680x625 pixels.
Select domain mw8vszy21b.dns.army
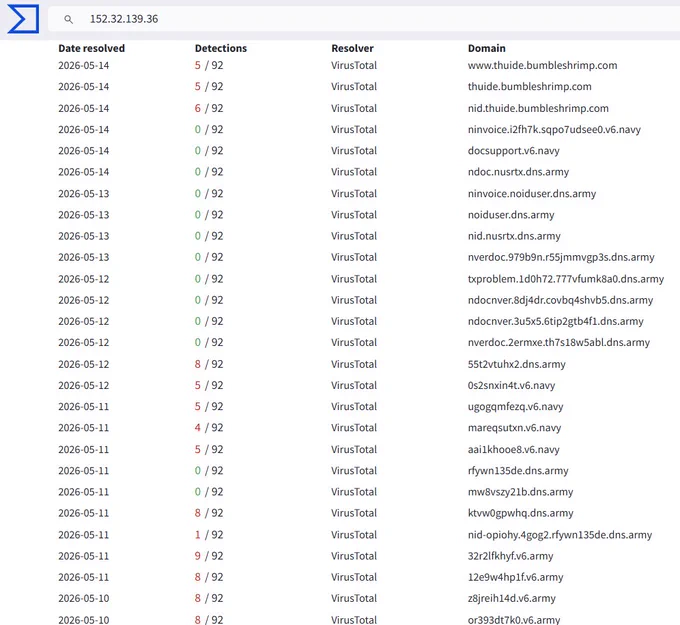pyautogui.click(x=520, y=493)
